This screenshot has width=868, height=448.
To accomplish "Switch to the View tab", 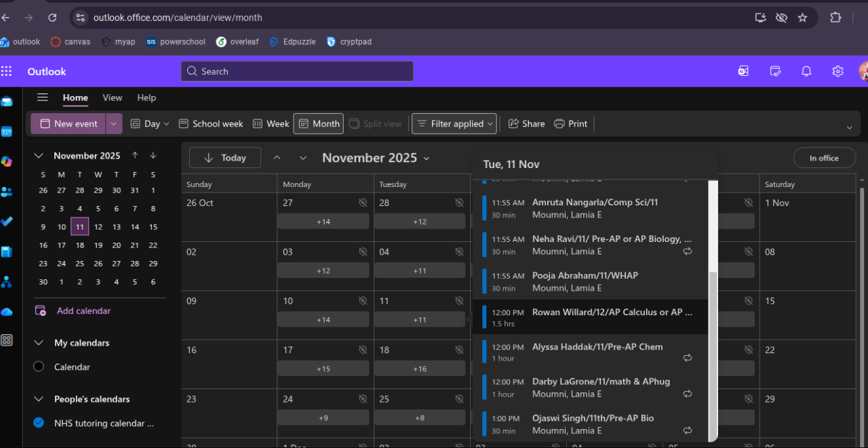I will (x=112, y=98).
